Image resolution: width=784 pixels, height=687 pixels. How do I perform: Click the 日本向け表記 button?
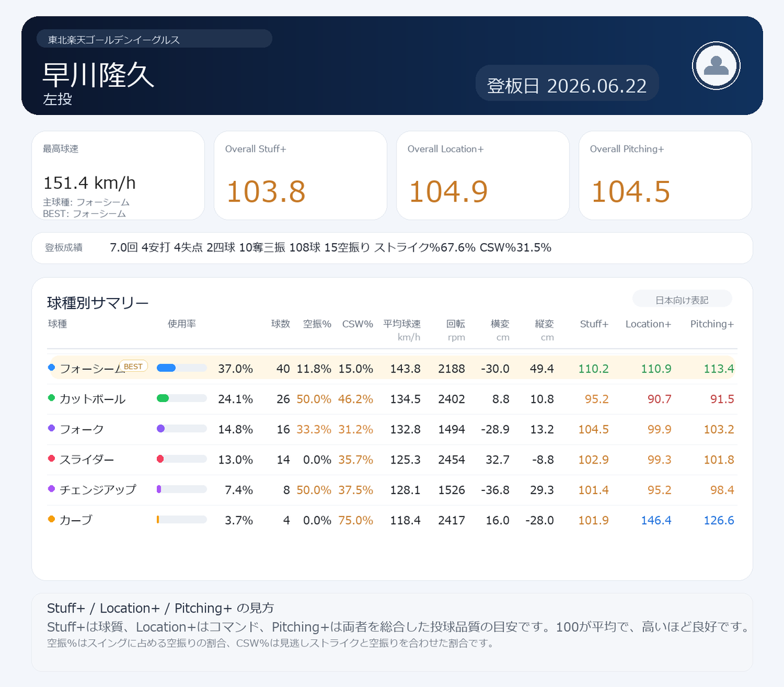click(682, 300)
